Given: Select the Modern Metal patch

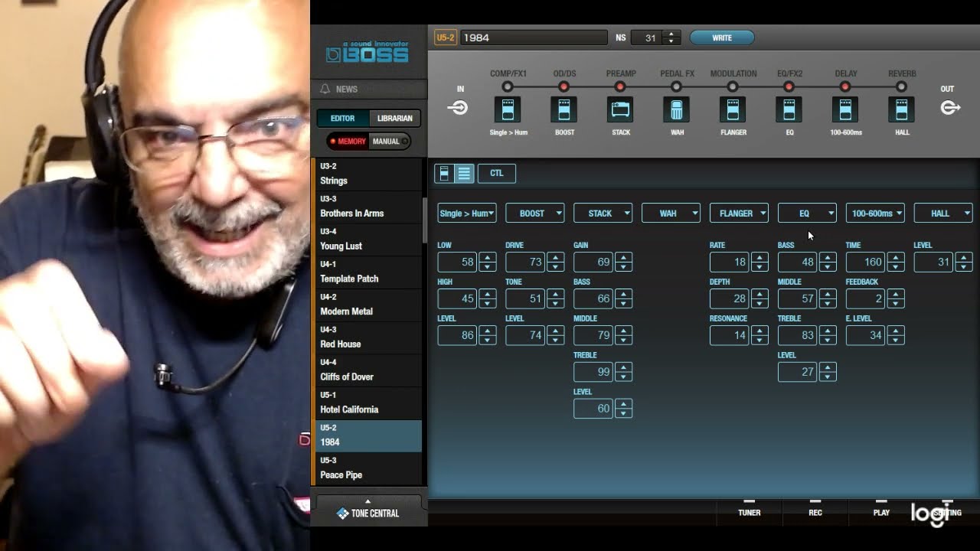Looking at the screenshot, I should click(368, 305).
